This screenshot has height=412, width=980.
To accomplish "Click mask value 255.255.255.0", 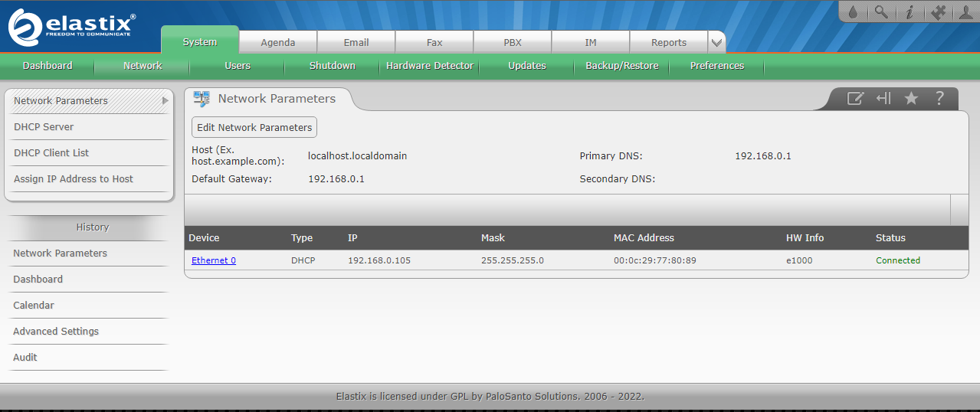I will [513, 260].
